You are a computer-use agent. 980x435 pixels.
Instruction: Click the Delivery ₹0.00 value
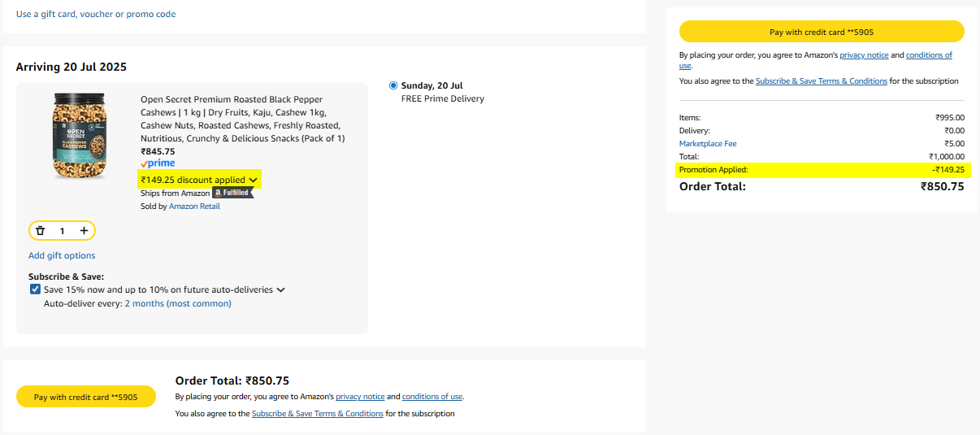[955, 130]
